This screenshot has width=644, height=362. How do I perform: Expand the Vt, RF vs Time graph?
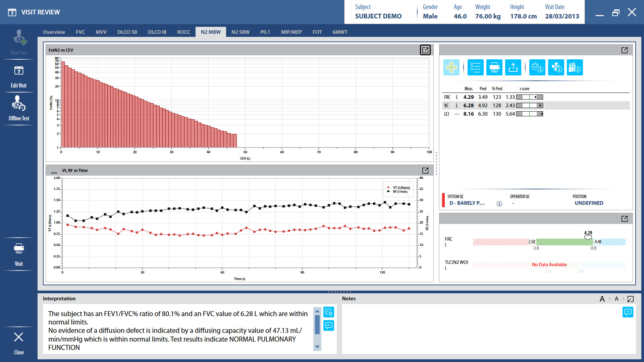(425, 170)
